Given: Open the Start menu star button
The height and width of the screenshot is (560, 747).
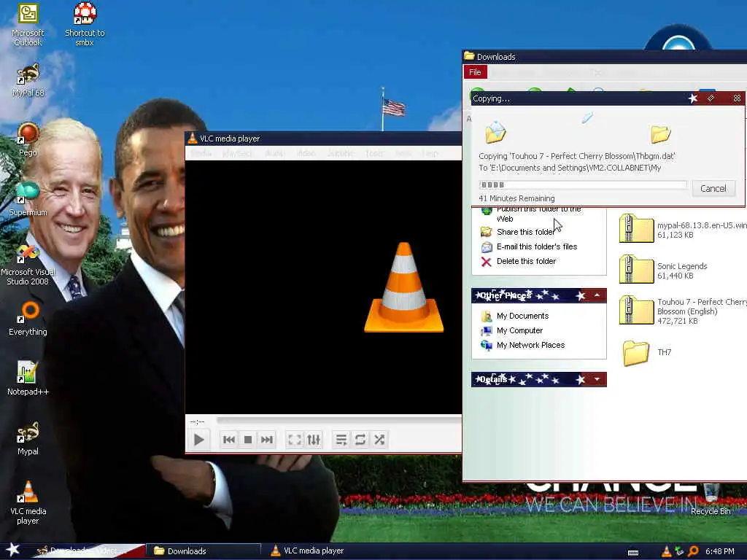Looking at the screenshot, I should click(12, 550).
